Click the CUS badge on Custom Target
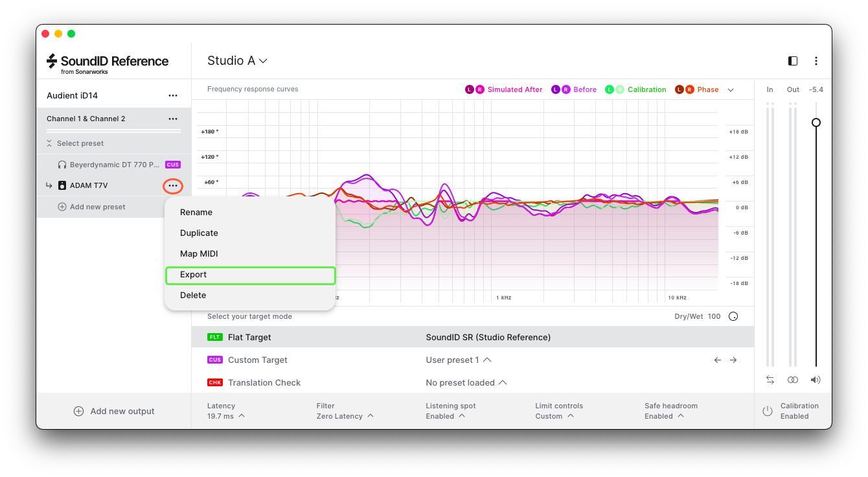 point(215,360)
